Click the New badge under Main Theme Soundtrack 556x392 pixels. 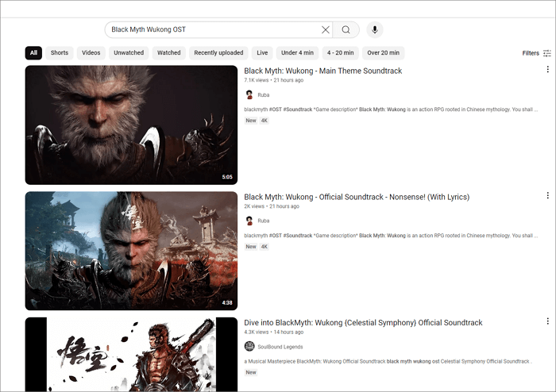tap(251, 121)
